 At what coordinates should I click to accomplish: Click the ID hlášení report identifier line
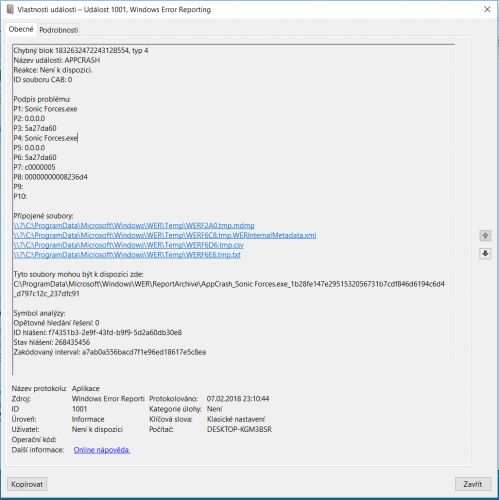coord(98,333)
